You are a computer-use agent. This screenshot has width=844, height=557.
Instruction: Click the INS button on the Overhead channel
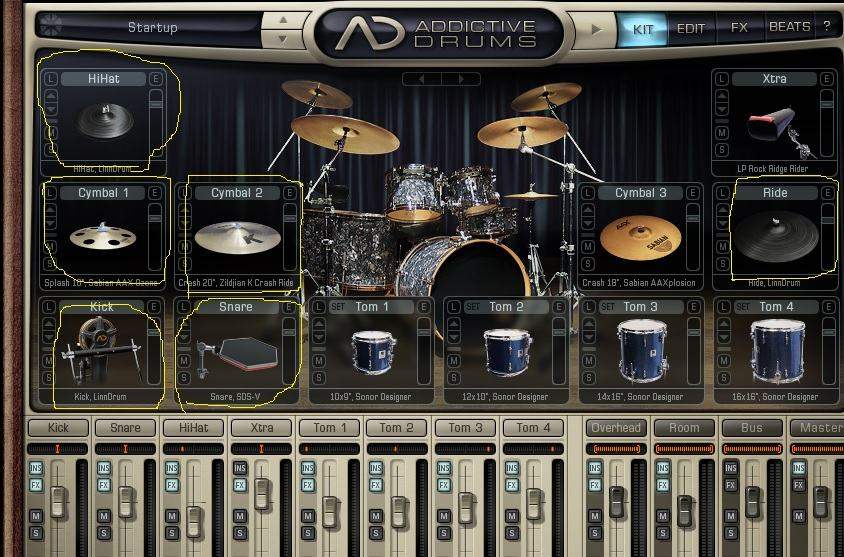click(594, 468)
